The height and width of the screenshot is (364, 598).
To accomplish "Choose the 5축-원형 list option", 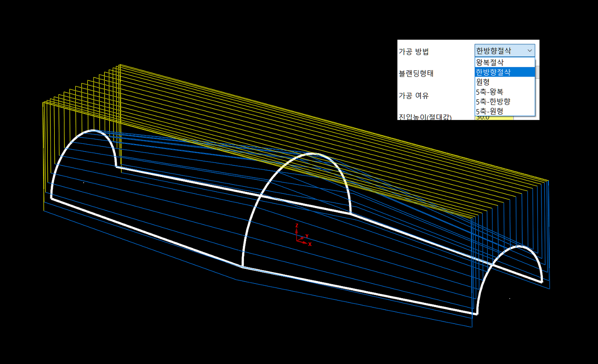I will pos(504,111).
